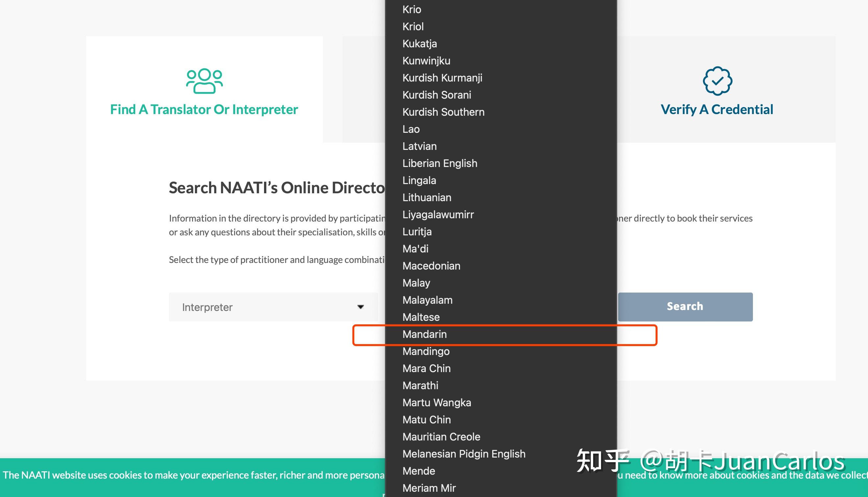Pick Marathi from the dropdown

click(x=420, y=385)
